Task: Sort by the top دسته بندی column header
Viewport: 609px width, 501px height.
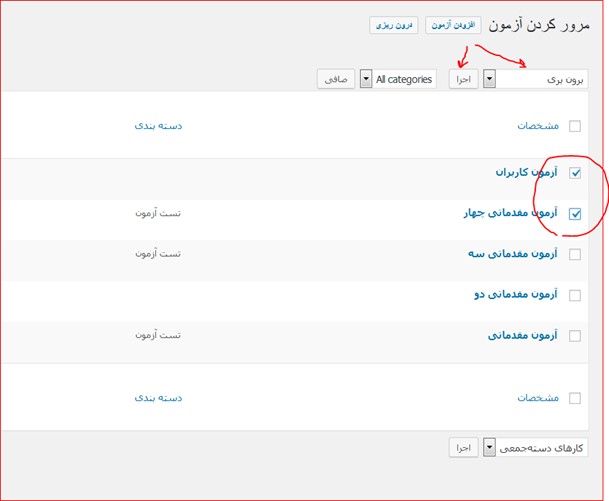Action: [x=158, y=126]
